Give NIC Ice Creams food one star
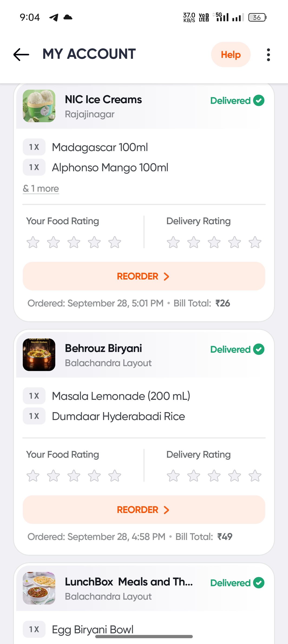This screenshot has width=288, height=644. 33,242
